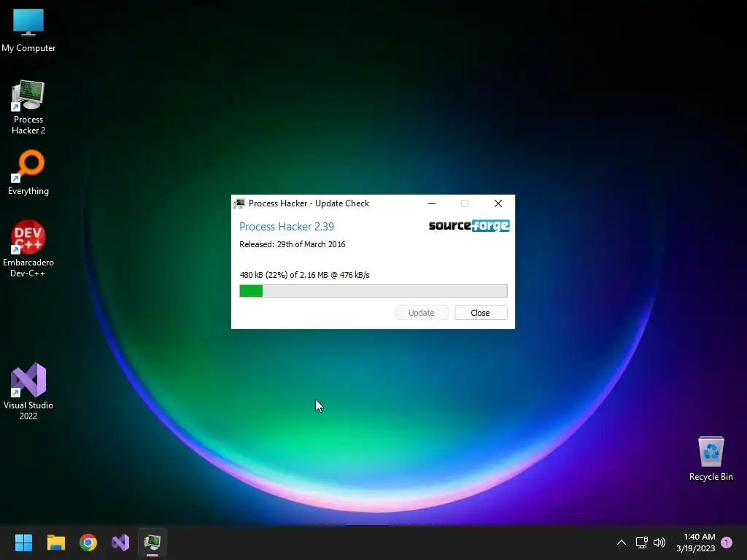Open the notification badge in the tray
Viewport: 747px width, 560px height.
click(x=727, y=542)
